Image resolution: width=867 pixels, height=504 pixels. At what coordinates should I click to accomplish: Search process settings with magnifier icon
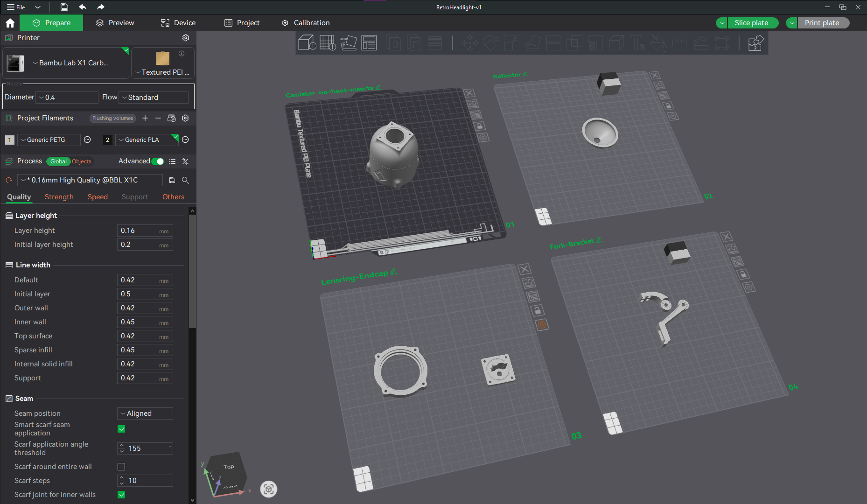click(185, 180)
